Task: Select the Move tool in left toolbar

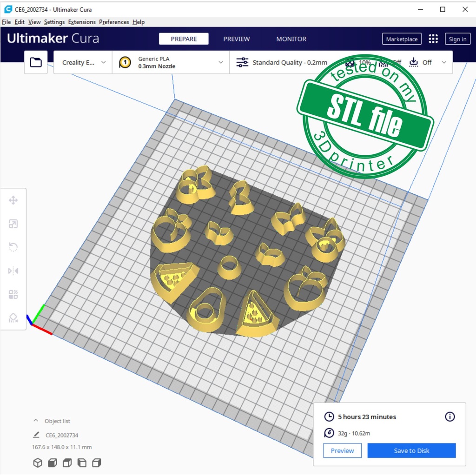Action: pyautogui.click(x=13, y=200)
